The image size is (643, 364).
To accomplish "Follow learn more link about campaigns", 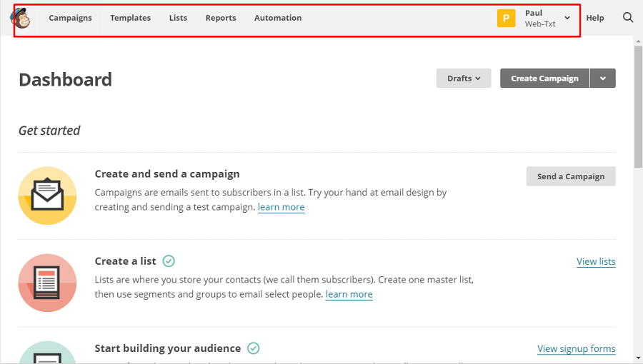I will click(281, 207).
